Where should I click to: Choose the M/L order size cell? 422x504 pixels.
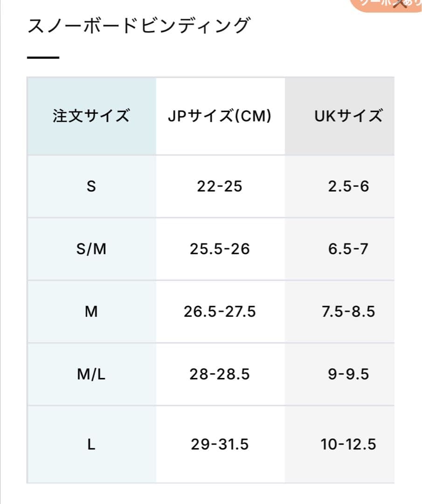pyautogui.click(x=91, y=374)
